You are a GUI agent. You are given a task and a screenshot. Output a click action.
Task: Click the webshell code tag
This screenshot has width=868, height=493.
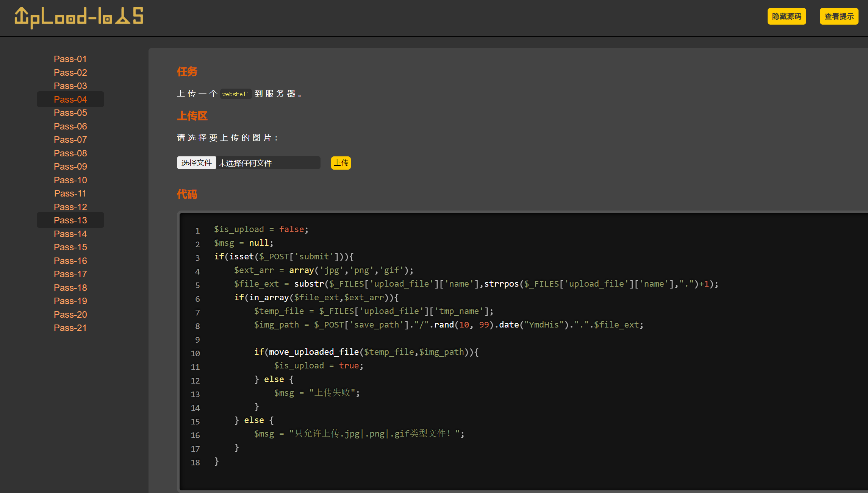pyautogui.click(x=236, y=94)
